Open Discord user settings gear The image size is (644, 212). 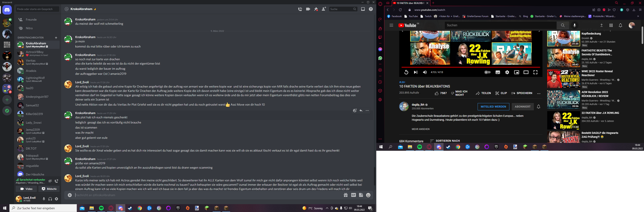56,199
